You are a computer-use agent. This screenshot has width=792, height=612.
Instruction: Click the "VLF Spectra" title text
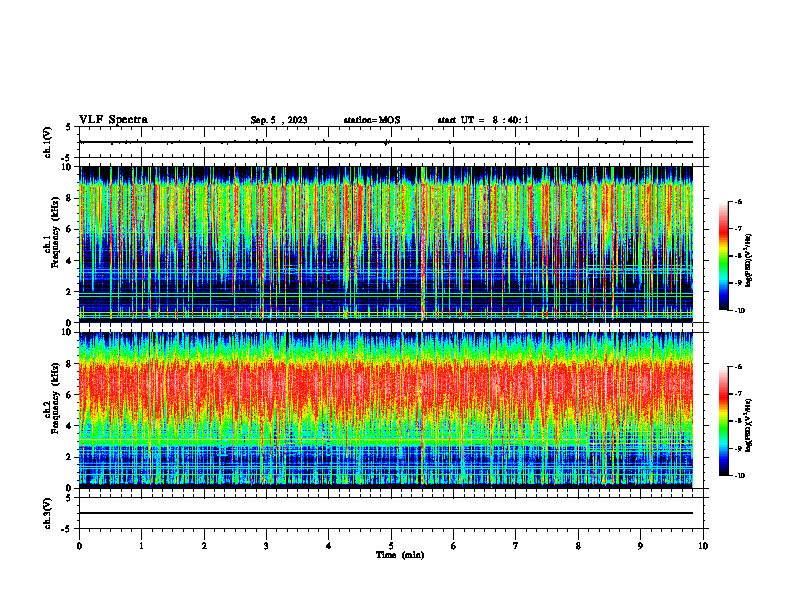tap(113, 120)
